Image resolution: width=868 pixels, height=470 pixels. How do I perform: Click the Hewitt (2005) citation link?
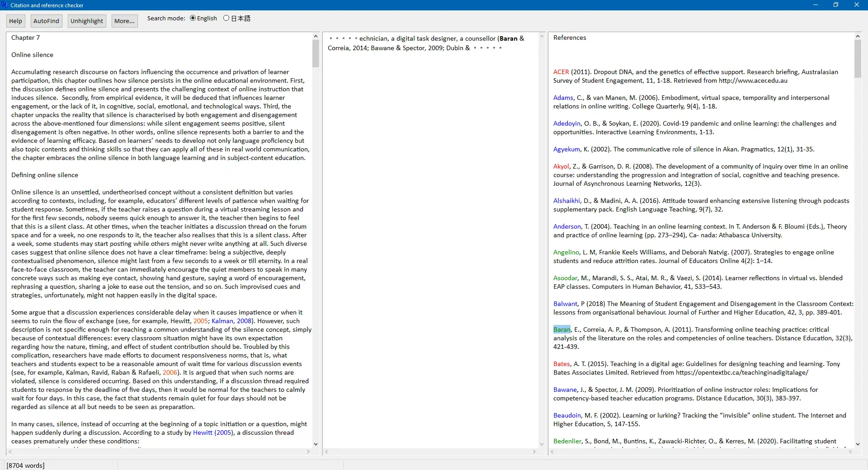tap(213, 432)
